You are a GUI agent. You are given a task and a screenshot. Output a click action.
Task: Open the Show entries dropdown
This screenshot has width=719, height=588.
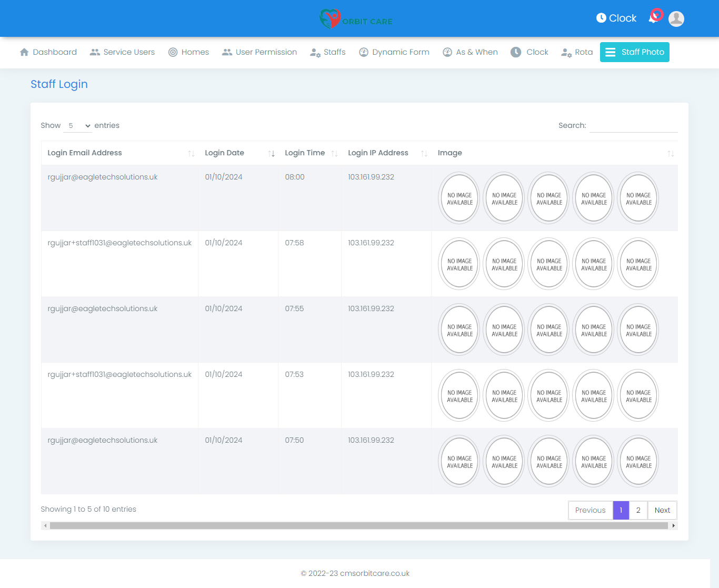(78, 126)
